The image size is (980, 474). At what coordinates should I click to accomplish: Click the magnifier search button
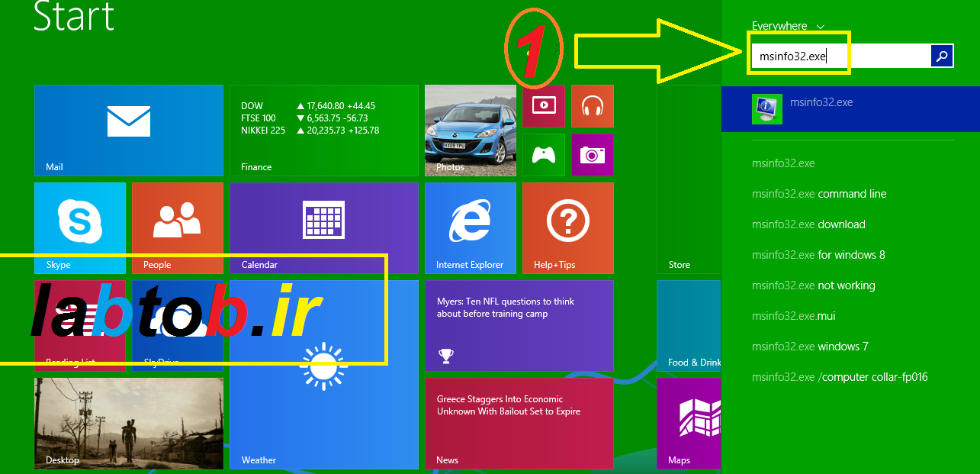[943, 56]
